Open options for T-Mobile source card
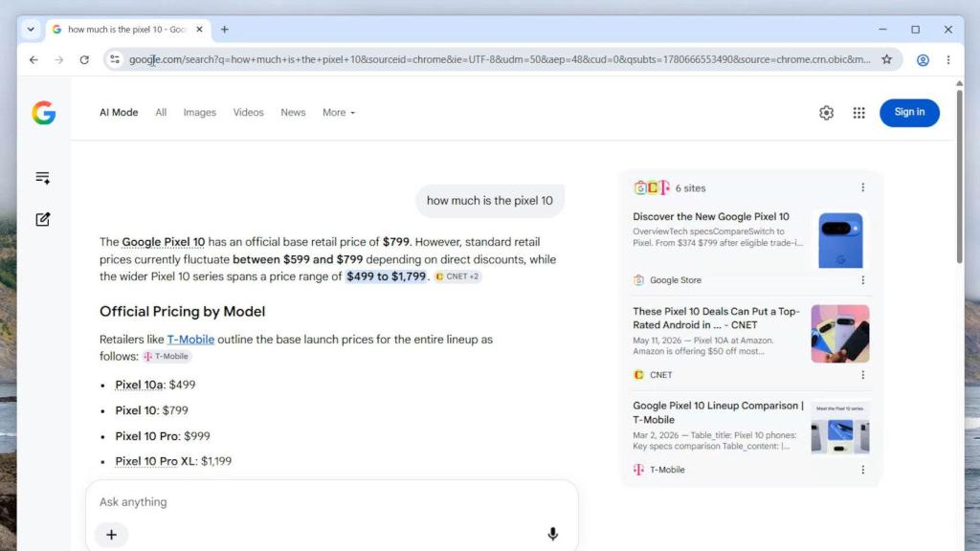Viewport: 980px width, 551px height. pos(862,470)
